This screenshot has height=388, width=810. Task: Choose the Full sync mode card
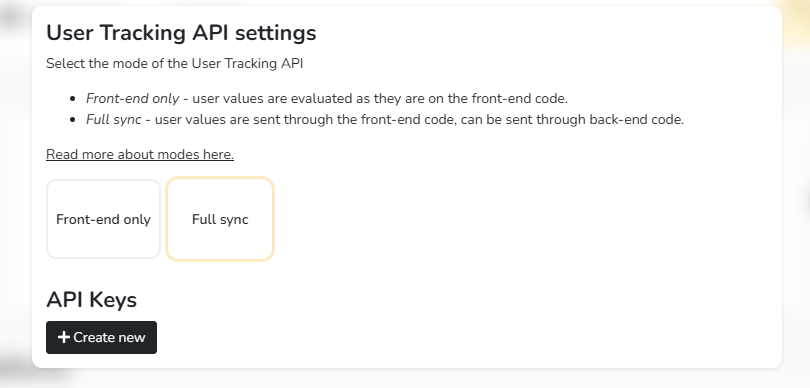pos(220,219)
